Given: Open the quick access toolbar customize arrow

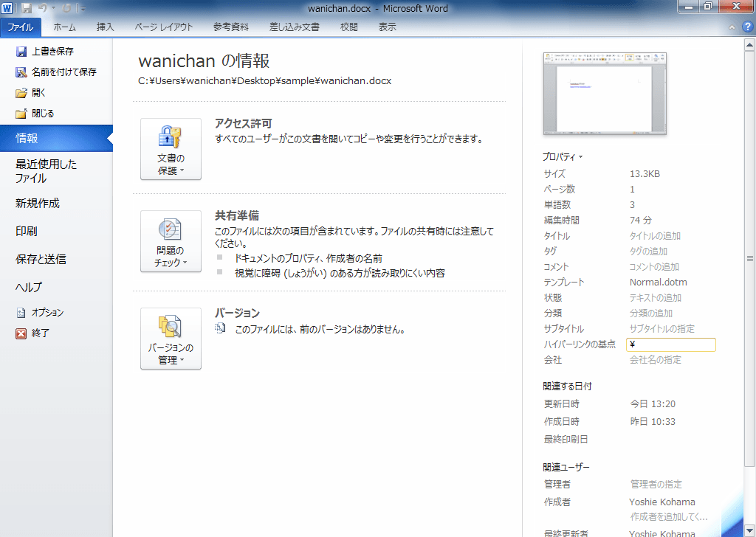Looking at the screenshot, I should (x=83, y=9).
